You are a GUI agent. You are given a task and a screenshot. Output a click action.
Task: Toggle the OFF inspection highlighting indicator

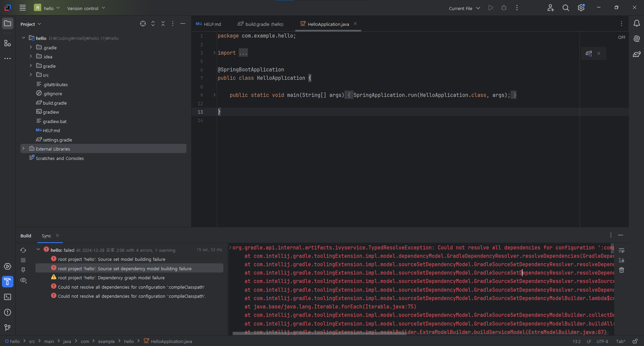click(x=622, y=38)
